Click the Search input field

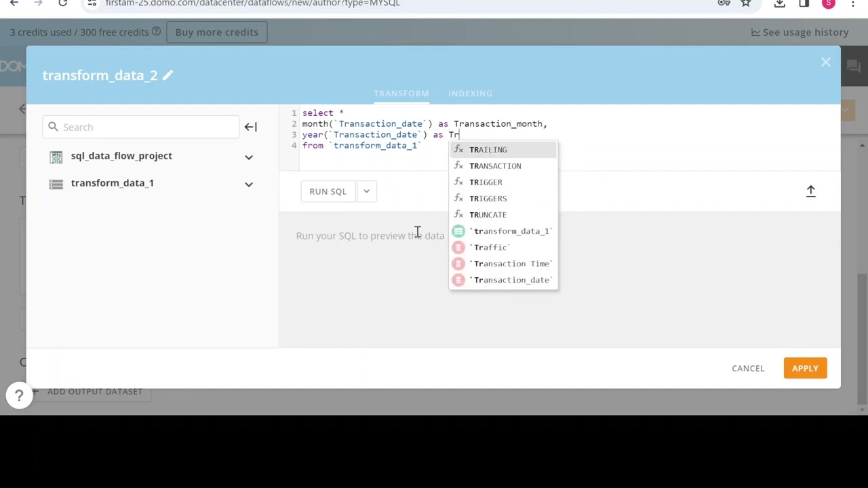(141, 127)
